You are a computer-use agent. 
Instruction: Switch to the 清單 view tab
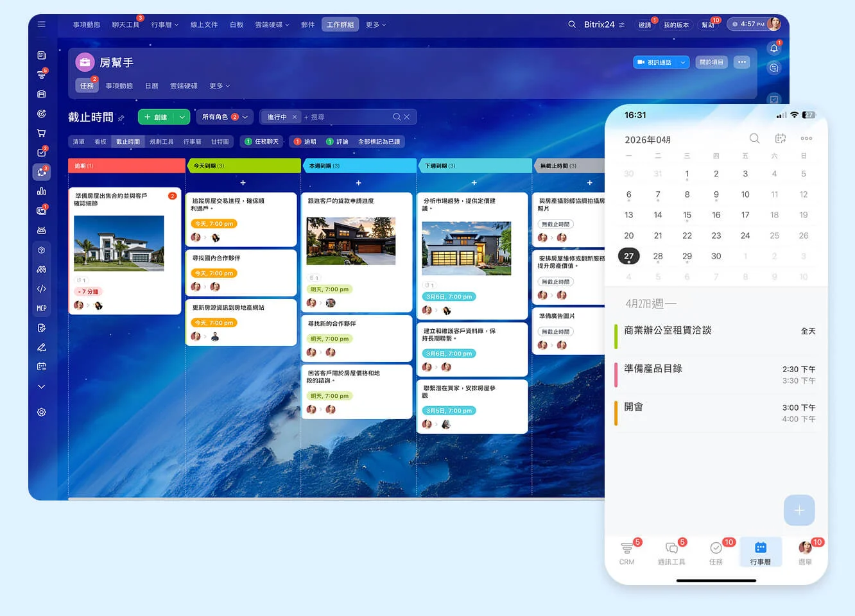pyautogui.click(x=78, y=141)
